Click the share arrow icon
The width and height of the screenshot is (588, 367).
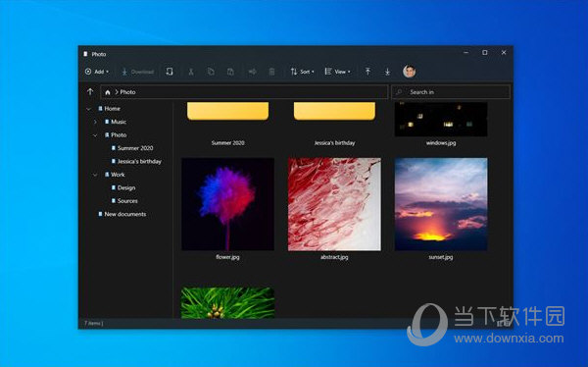(x=253, y=72)
